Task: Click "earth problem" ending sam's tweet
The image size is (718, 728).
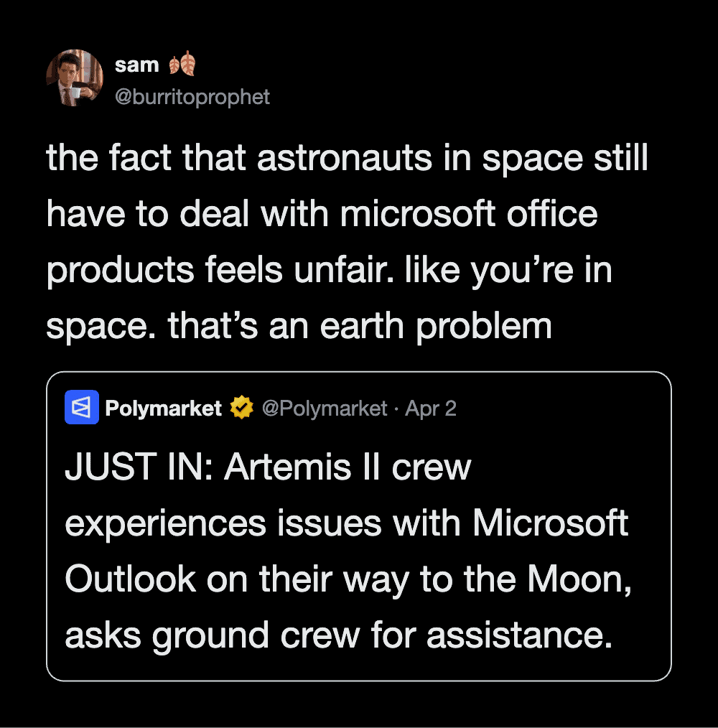Action: (436, 327)
